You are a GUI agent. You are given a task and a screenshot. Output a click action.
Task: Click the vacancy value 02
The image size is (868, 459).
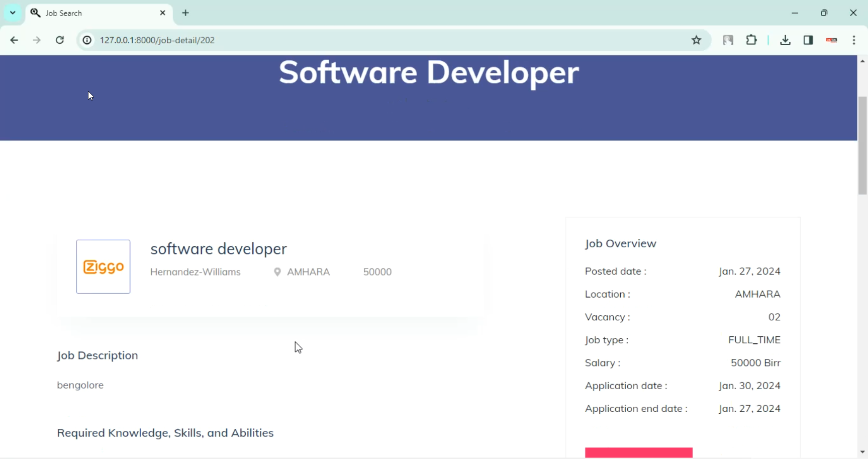775,317
